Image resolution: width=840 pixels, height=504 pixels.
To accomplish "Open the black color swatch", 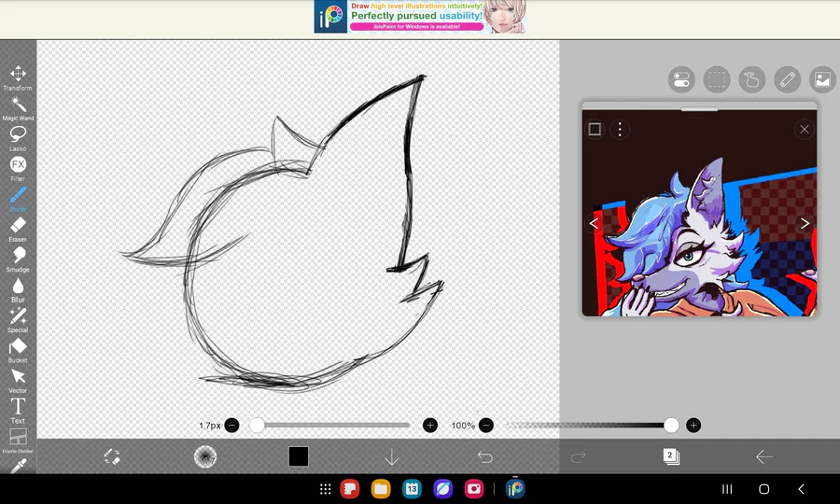I will coord(299,457).
